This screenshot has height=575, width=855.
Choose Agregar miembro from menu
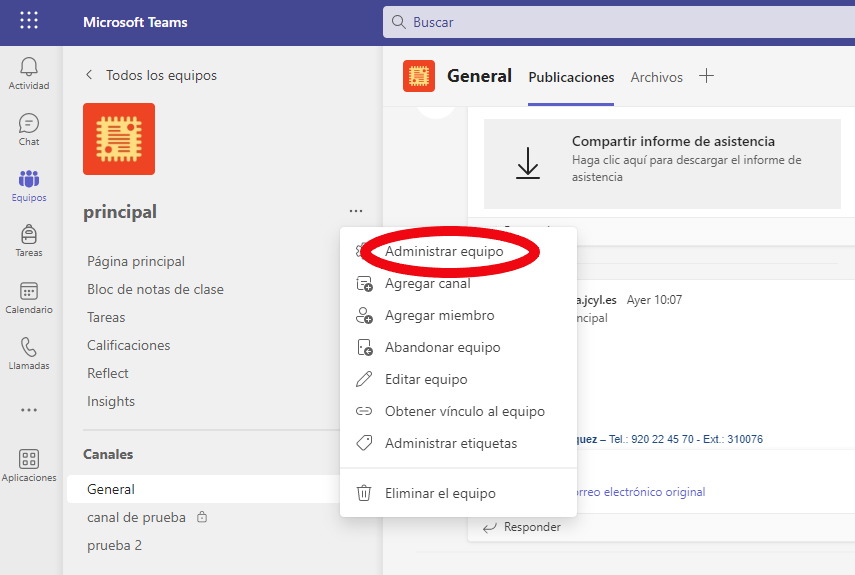coord(458,316)
